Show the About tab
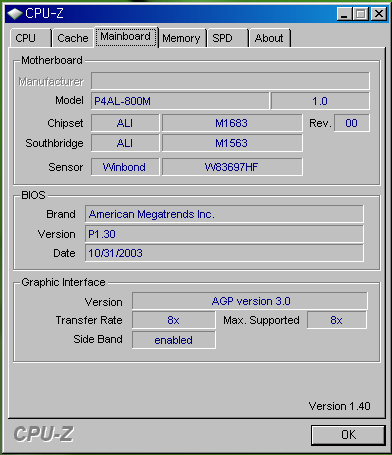This screenshot has width=392, height=455. click(x=270, y=38)
